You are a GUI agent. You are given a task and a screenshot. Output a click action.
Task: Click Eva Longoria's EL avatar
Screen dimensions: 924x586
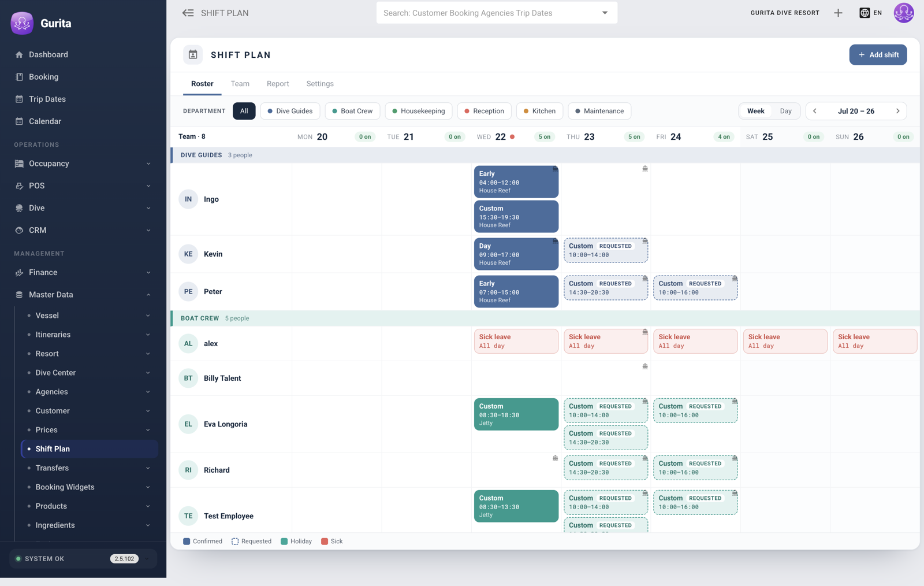188,424
